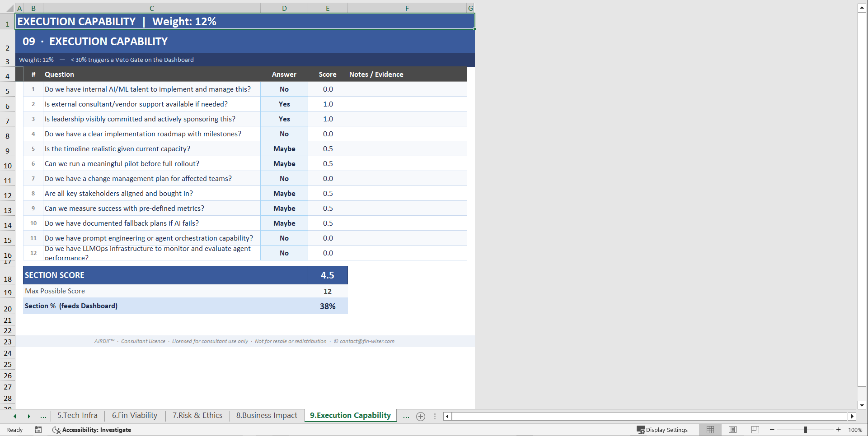
Task: Select row 18 header
Action: [7, 275]
